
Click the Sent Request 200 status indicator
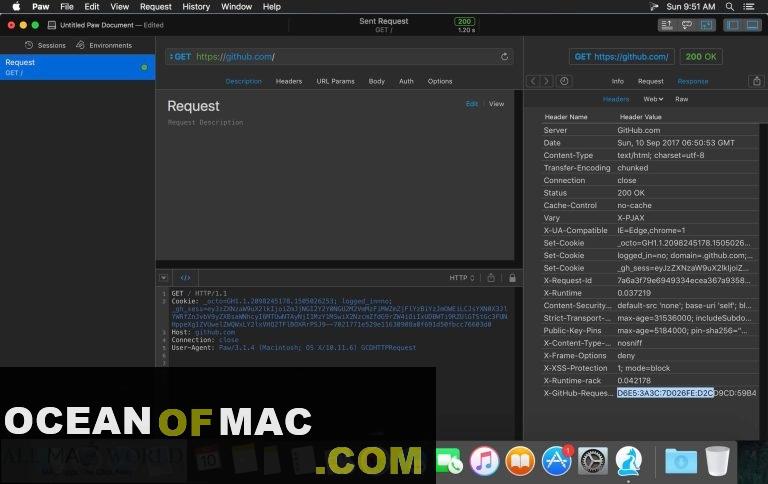464,22
